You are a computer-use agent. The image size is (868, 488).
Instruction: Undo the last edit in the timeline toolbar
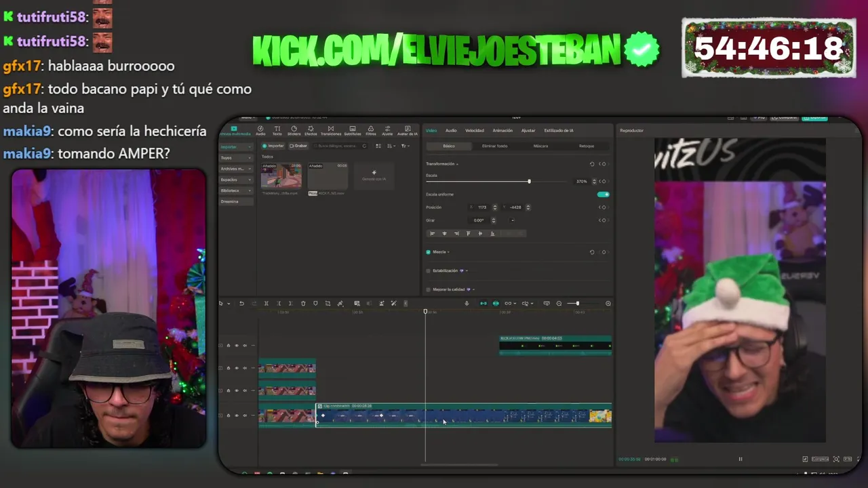[241, 304]
